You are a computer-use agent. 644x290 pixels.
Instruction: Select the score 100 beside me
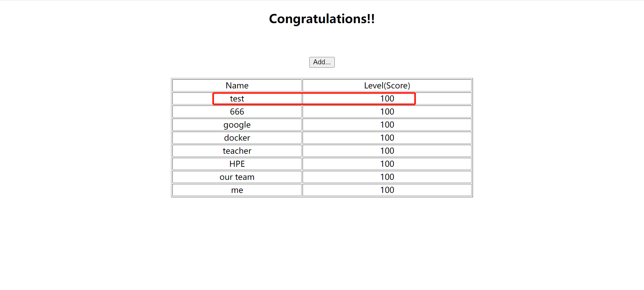pos(387,190)
